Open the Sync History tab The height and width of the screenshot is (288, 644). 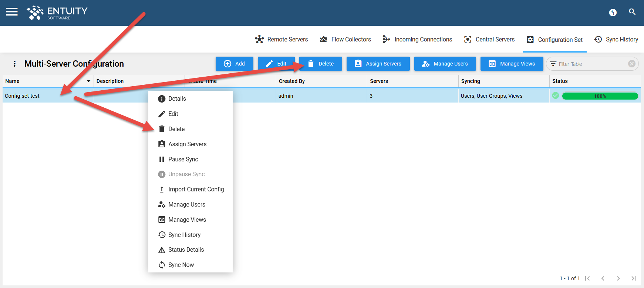click(616, 39)
